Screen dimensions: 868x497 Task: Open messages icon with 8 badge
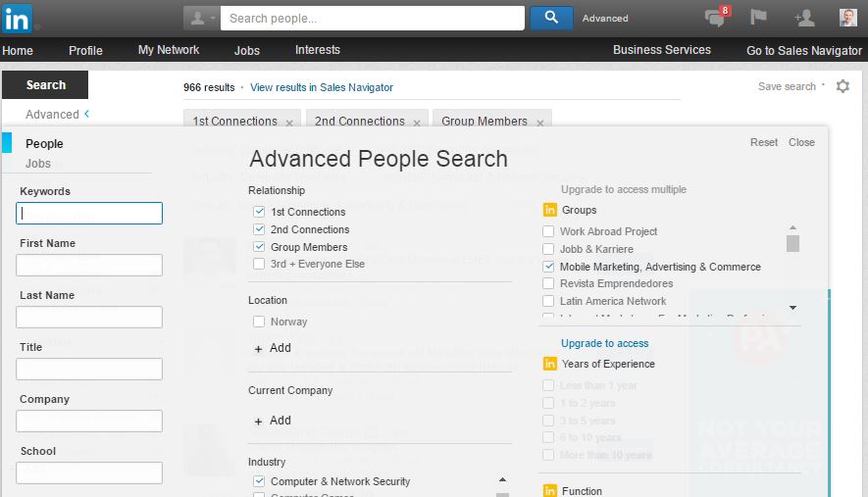[717, 18]
